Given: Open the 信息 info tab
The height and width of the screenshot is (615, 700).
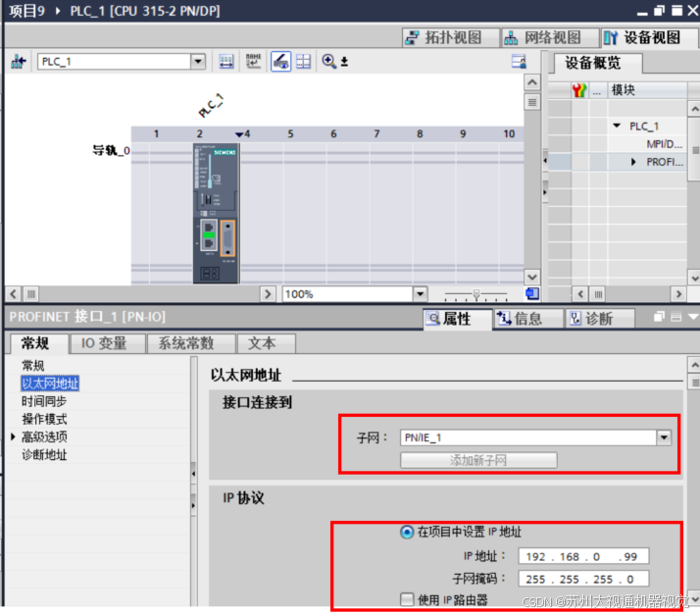Looking at the screenshot, I should click(528, 319).
